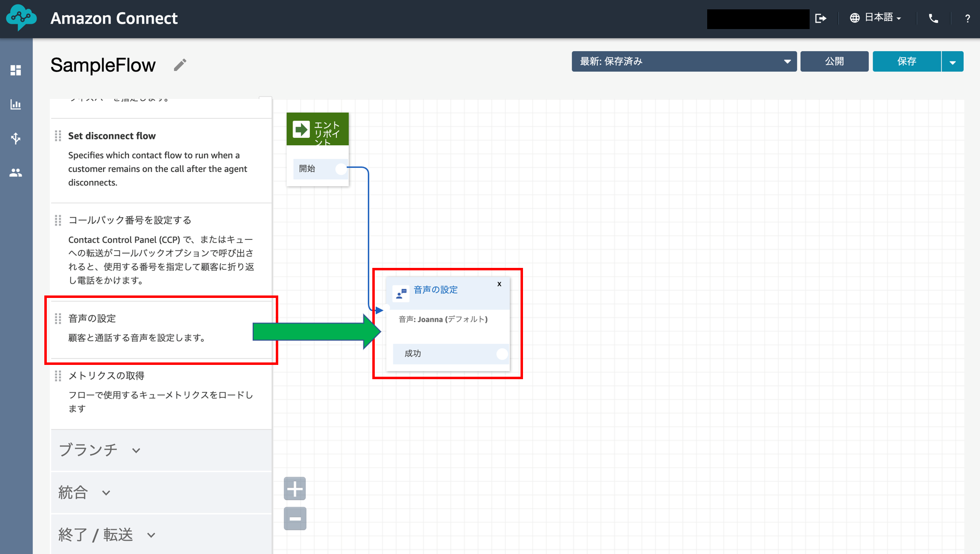Click the 成功 output connector circle
Image resolution: width=980 pixels, height=554 pixels.
502,354
